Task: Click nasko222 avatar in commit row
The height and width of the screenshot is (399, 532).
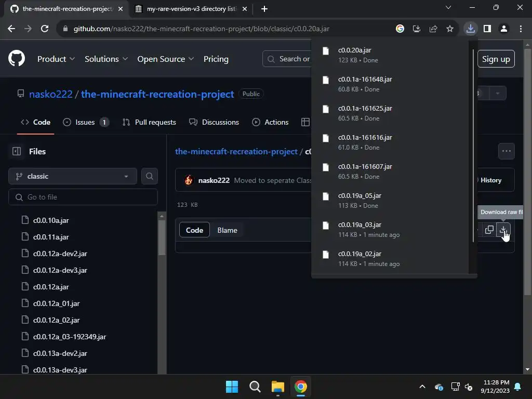Action: click(x=189, y=180)
